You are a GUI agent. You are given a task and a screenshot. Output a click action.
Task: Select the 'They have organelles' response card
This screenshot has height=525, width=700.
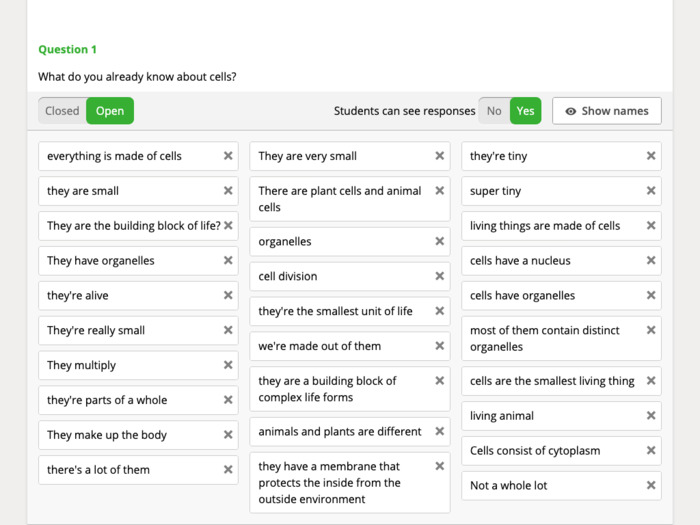(x=138, y=261)
